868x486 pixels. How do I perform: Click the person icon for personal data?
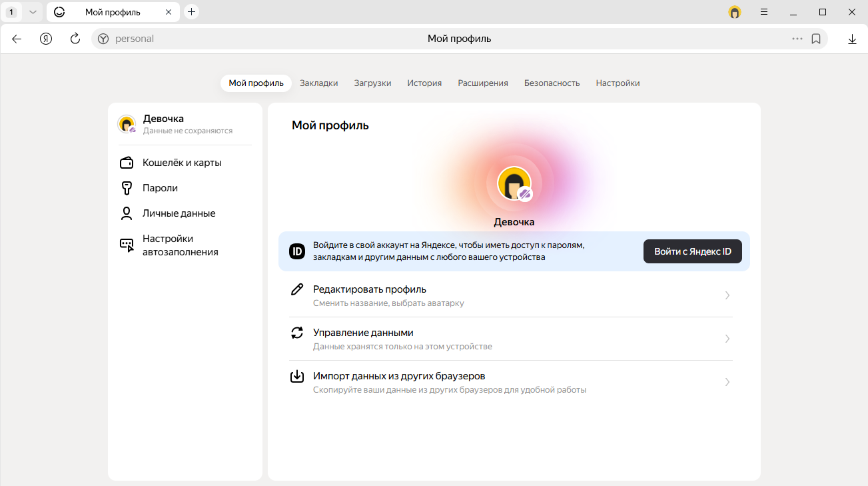click(x=127, y=213)
